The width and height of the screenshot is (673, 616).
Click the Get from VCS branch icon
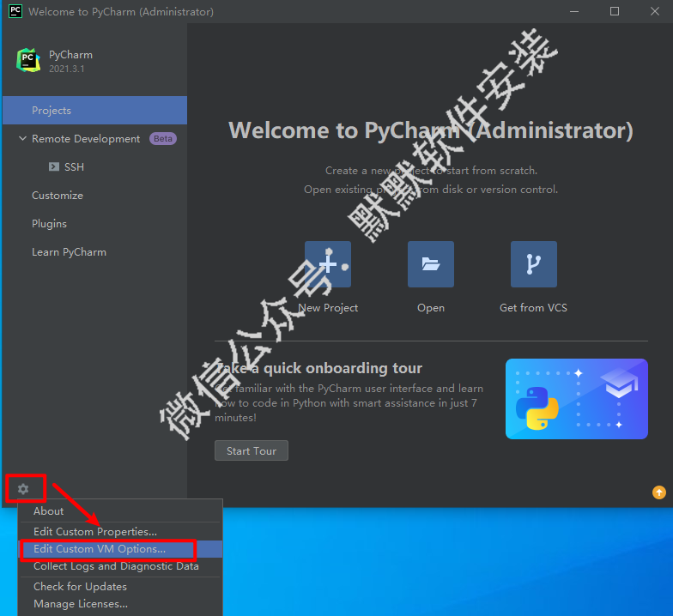click(534, 264)
